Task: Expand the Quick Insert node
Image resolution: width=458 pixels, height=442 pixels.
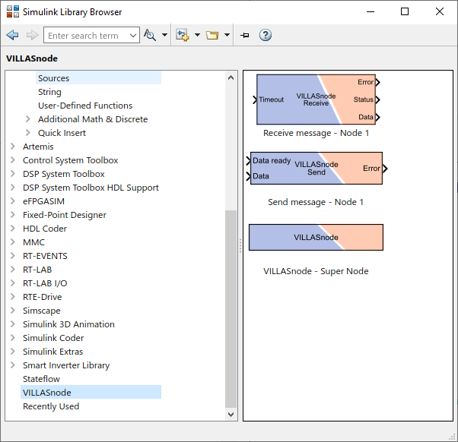Action: click(x=28, y=133)
